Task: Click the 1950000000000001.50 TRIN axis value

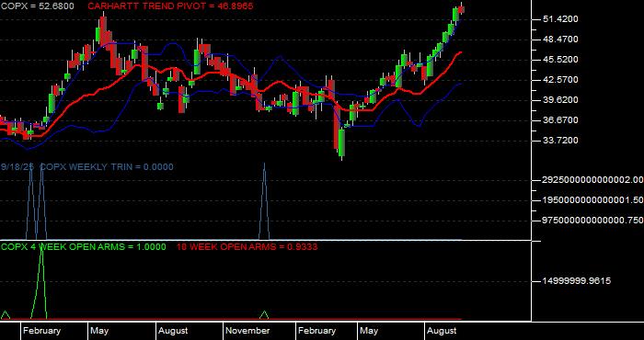Action: pyautogui.click(x=592, y=199)
